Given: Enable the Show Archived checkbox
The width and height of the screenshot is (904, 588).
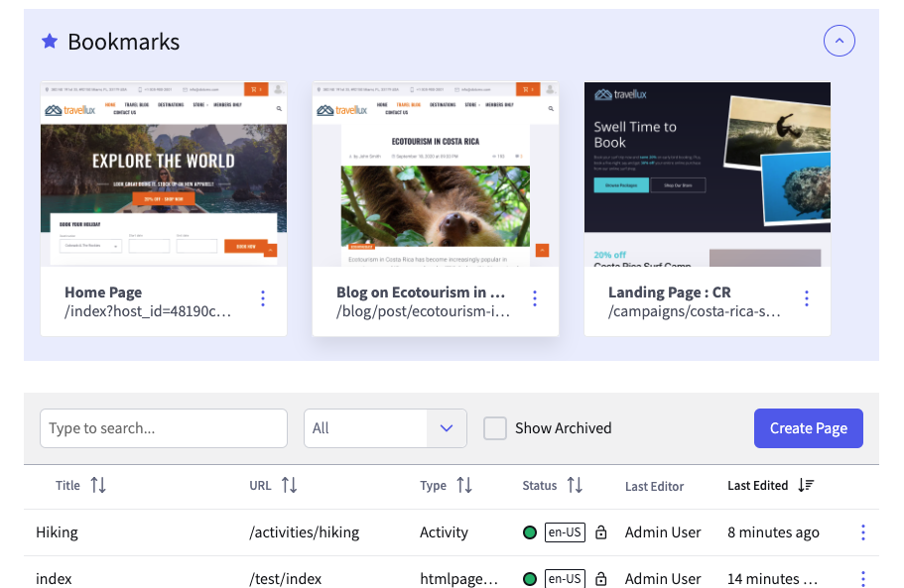Looking at the screenshot, I should click(495, 428).
